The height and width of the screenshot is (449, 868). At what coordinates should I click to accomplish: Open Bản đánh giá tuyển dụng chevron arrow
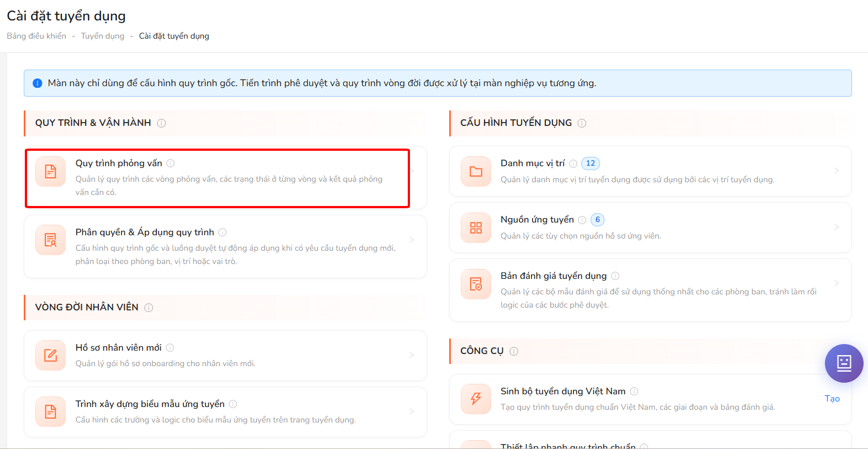(837, 283)
